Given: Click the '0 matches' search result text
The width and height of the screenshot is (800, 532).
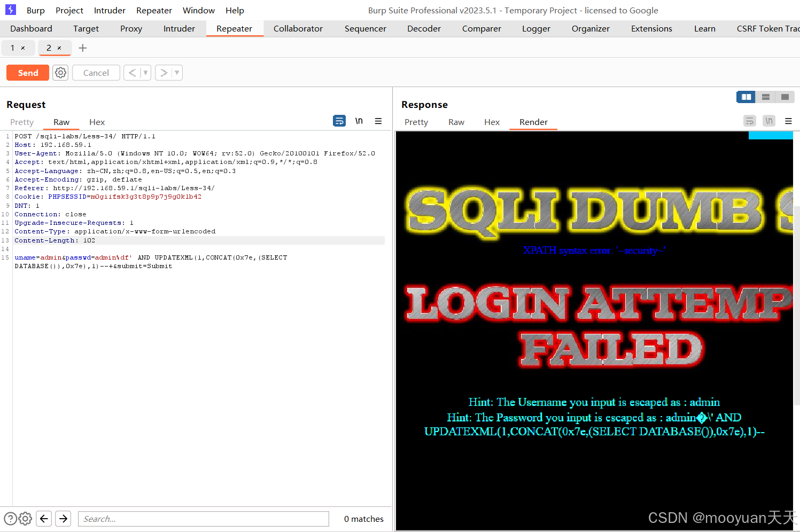Looking at the screenshot, I should tap(364, 519).
